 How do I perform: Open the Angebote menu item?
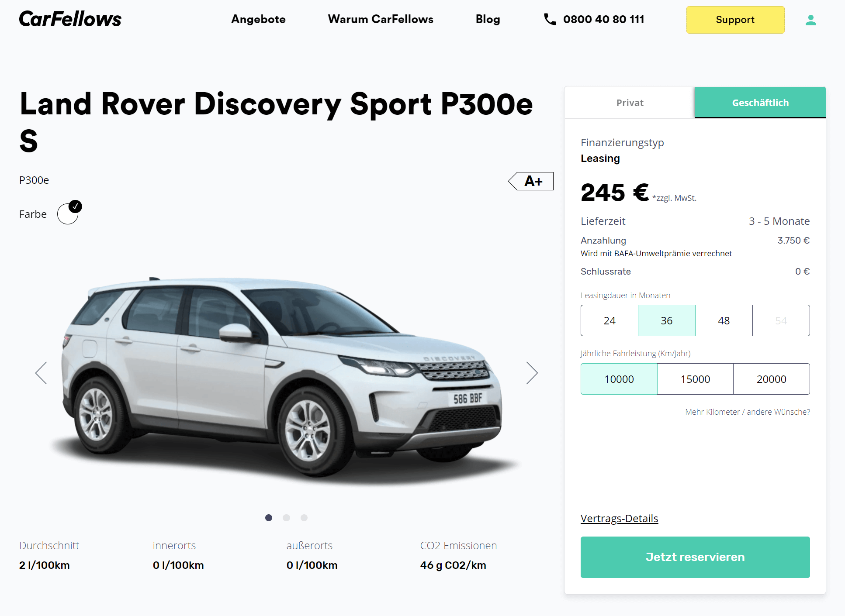pyautogui.click(x=258, y=19)
